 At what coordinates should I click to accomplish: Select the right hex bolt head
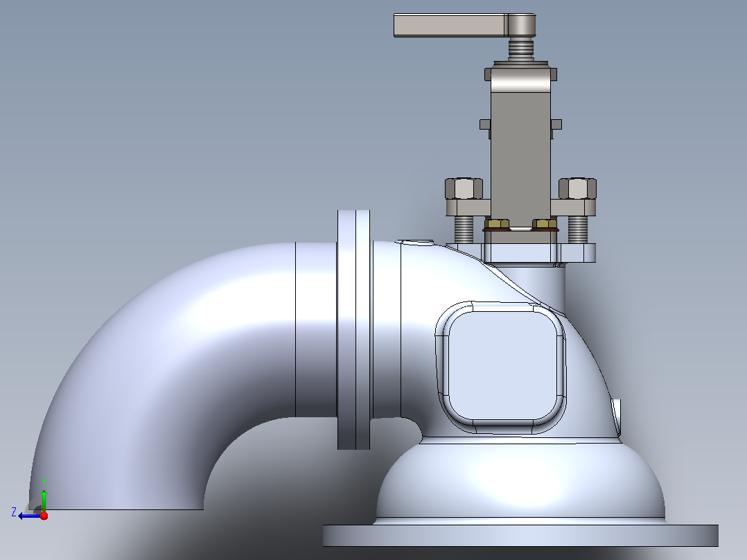point(577,189)
